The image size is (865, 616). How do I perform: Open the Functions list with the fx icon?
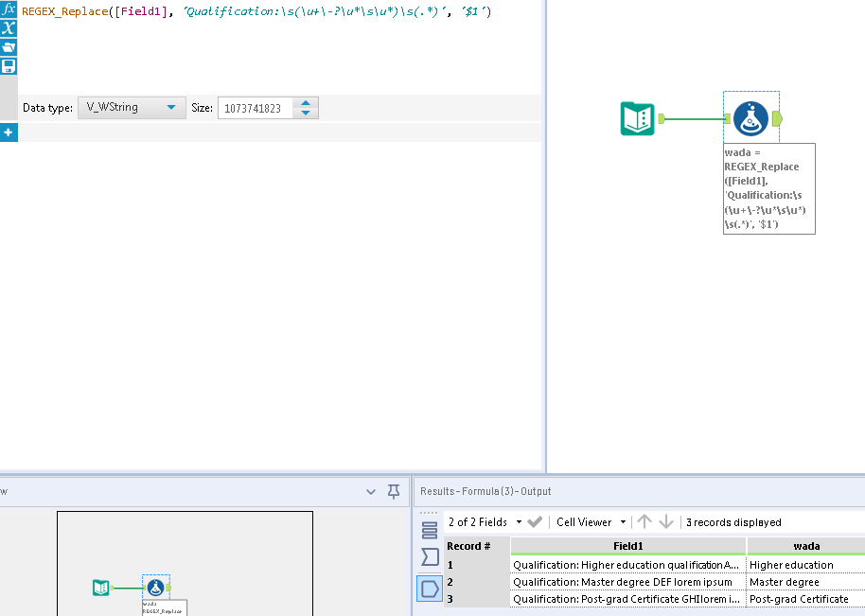9,9
